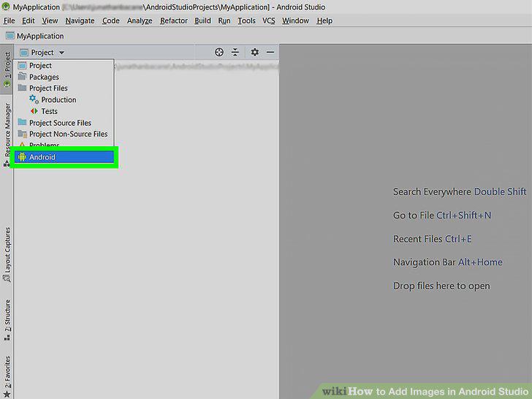532x399 pixels.
Task: Select Android view option
Action: coord(64,157)
